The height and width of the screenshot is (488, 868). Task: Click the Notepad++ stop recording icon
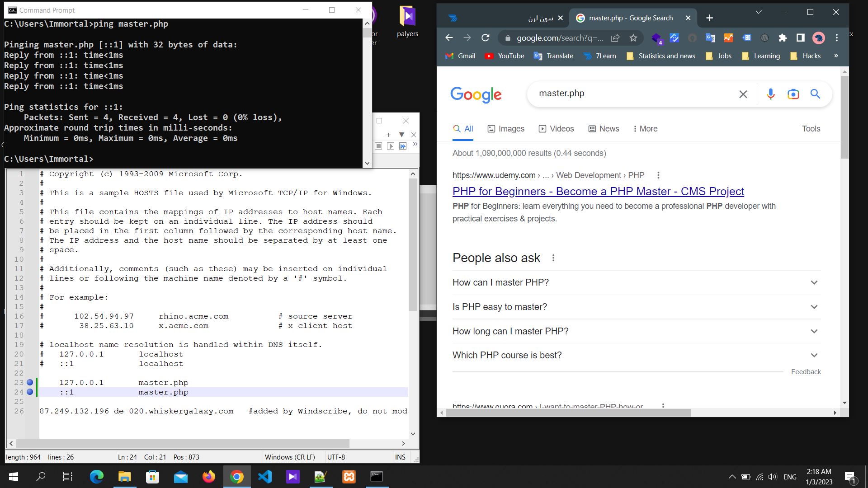(x=379, y=146)
